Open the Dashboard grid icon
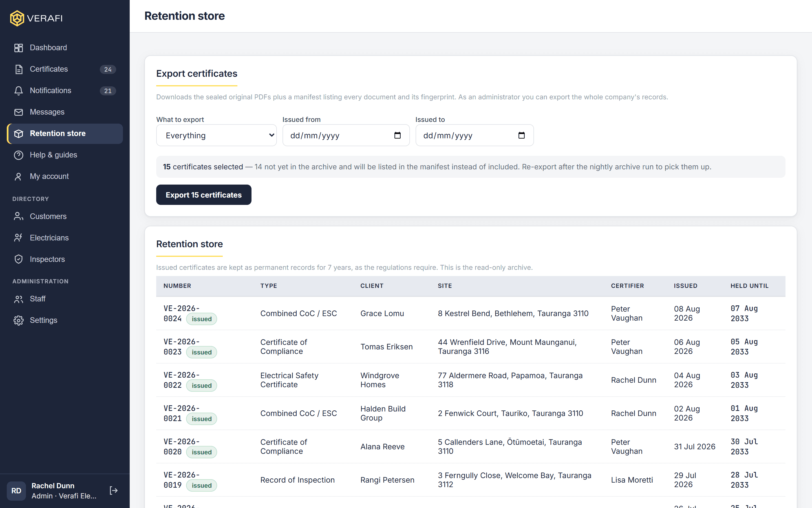812x508 pixels. point(18,48)
